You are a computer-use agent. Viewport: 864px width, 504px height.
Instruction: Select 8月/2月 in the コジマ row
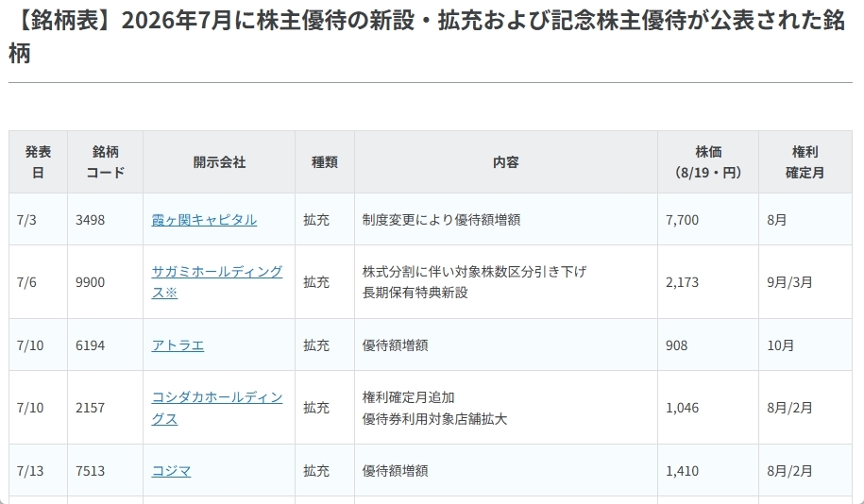coord(789,471)
